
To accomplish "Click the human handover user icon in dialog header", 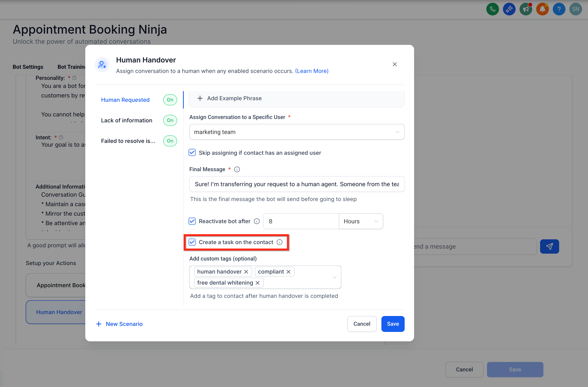I will coord(102,65).
